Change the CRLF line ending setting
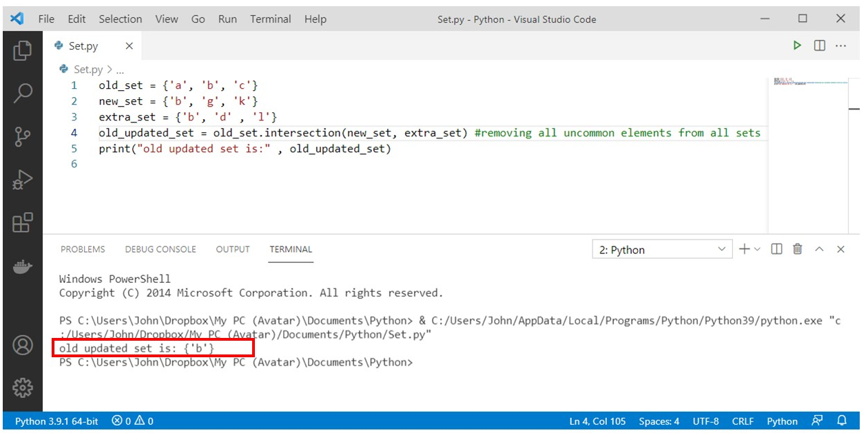This screenshot has width=868, height=435. pos(743,421)
